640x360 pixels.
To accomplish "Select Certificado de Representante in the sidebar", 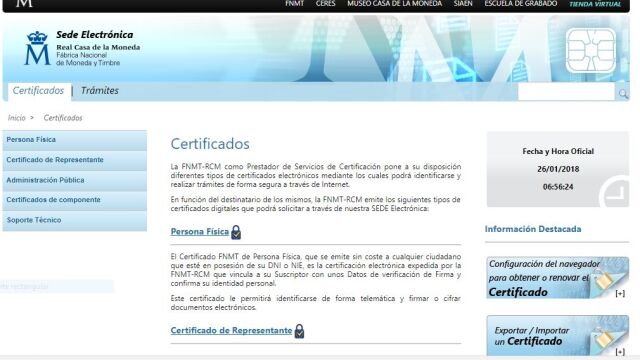I will coord(75,160).
